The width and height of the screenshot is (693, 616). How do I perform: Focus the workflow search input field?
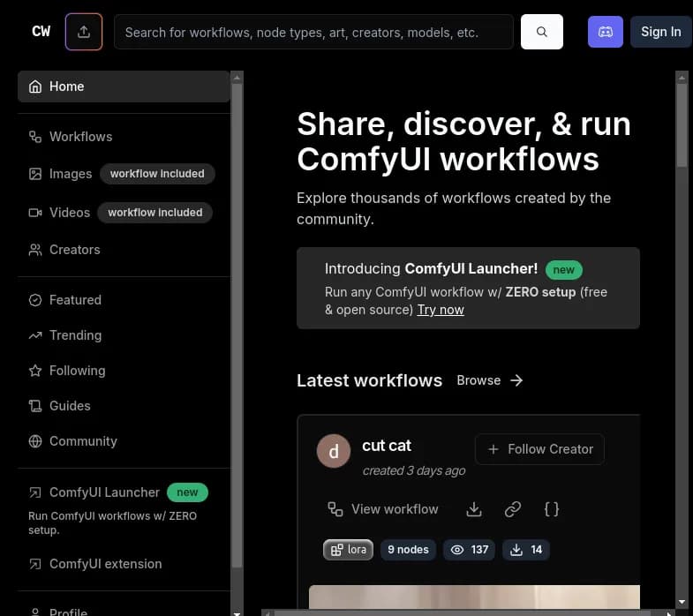coord(313,32)
